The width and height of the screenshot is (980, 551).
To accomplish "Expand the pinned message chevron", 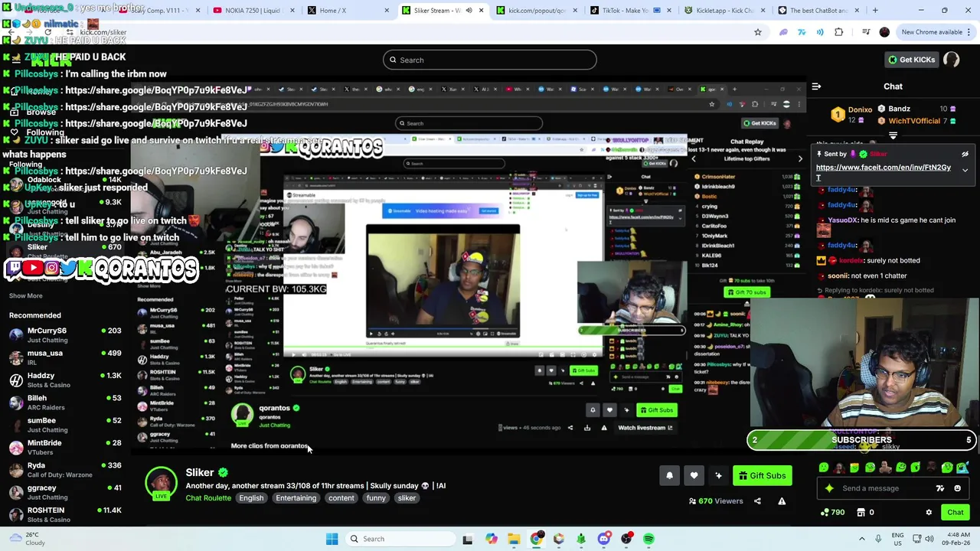I will pos(965,170).
